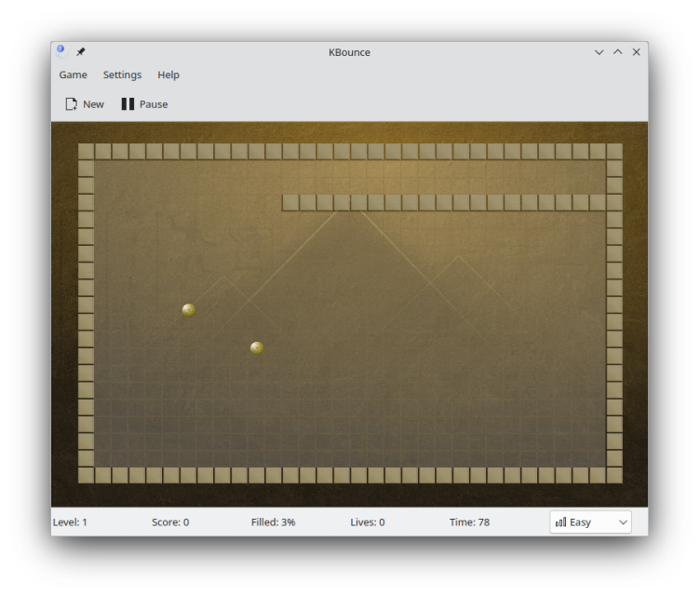Viewport: 700px width, 597px height.
Task: Click the Filled: 3% status indicator
Action: point(273,522)
